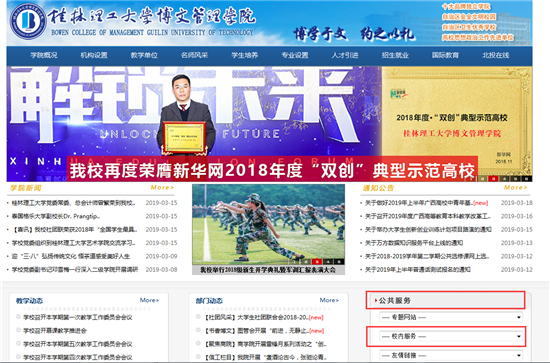Click the bullet icon beside 学校召开慕课教学推进会
The width and height of the screenshot is (550, 363).
click(x=18, y=330)
